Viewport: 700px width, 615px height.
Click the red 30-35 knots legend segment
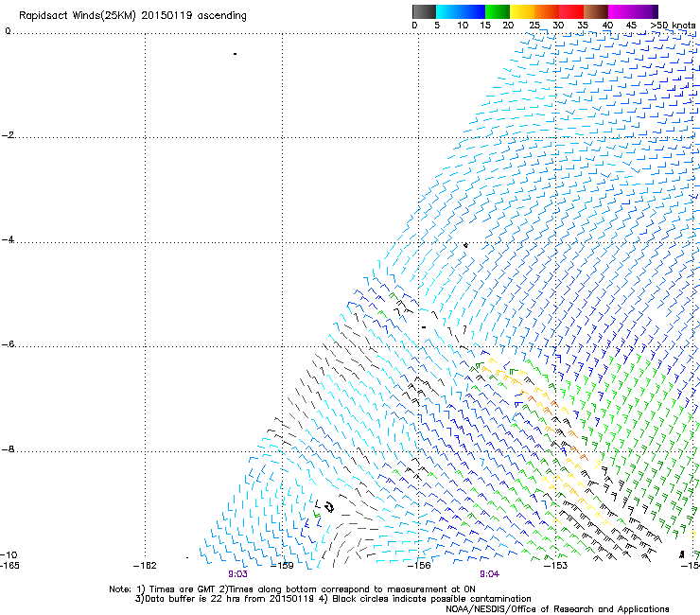[571, 11]
